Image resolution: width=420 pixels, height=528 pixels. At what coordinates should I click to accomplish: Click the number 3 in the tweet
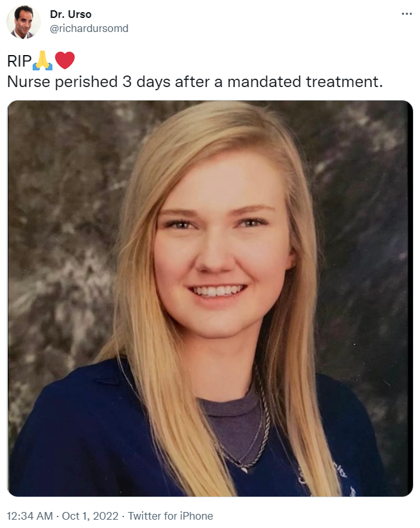127,82
